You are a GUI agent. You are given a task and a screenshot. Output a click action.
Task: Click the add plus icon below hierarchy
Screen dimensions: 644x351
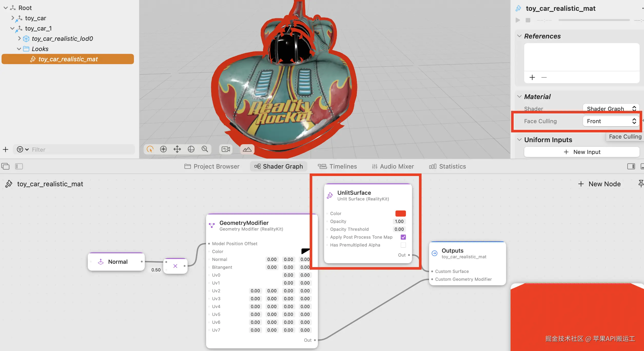point(6,149)
